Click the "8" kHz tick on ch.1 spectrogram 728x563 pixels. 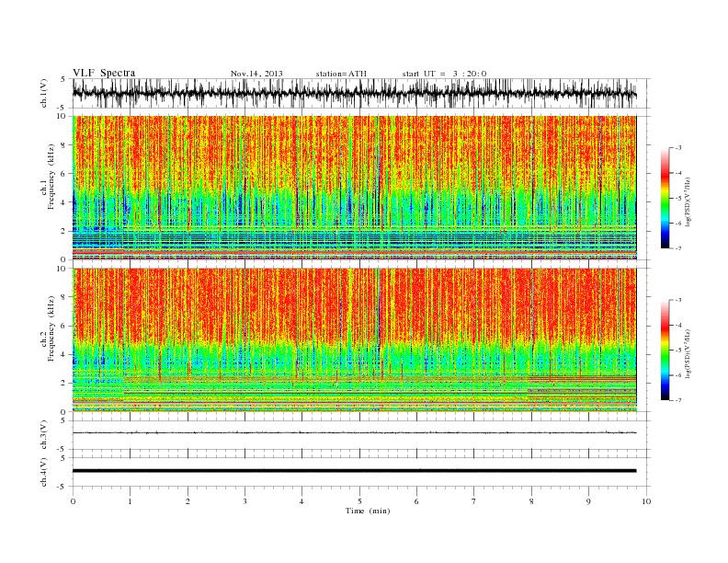click(x=64, y=145)
